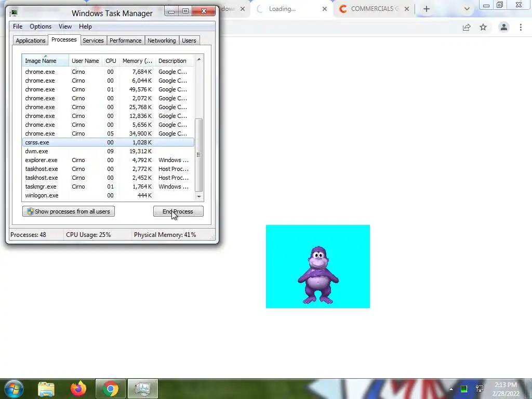532x399 pixels.
Task: Click the process list scroll-up arrow
Action: click(199, 60)
